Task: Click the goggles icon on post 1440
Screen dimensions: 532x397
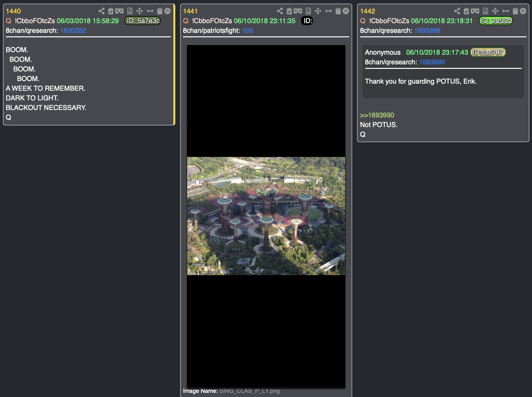Action: pos(119,11)
